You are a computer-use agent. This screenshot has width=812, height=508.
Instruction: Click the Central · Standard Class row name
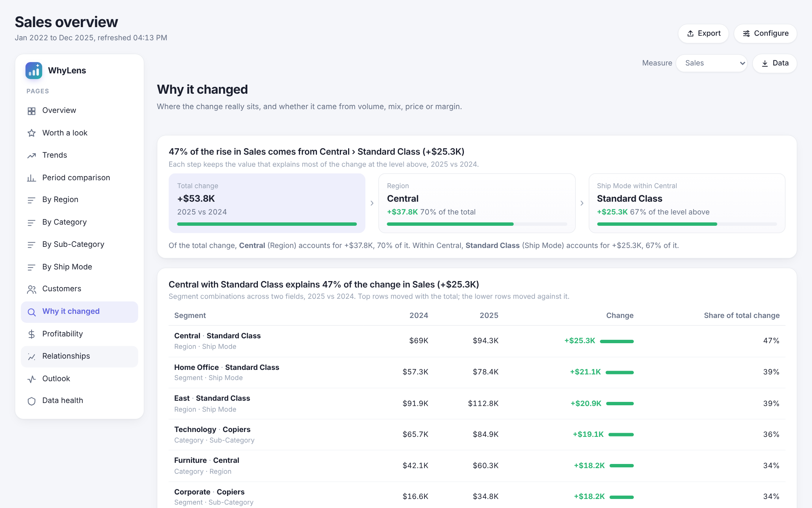217,336
